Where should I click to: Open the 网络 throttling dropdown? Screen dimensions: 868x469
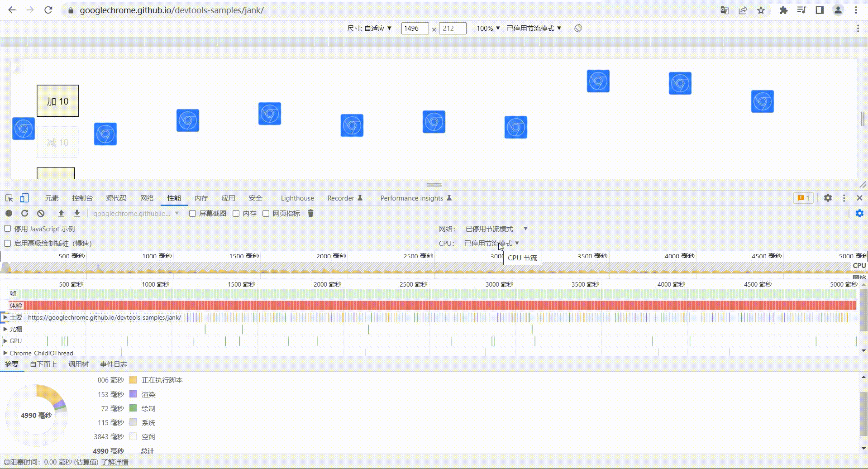pos(496,229)
